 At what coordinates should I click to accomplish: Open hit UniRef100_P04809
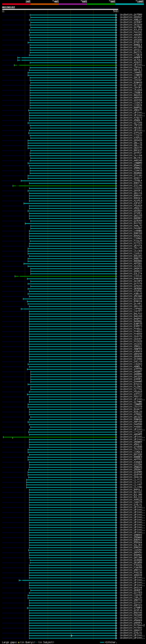point(131,334)
